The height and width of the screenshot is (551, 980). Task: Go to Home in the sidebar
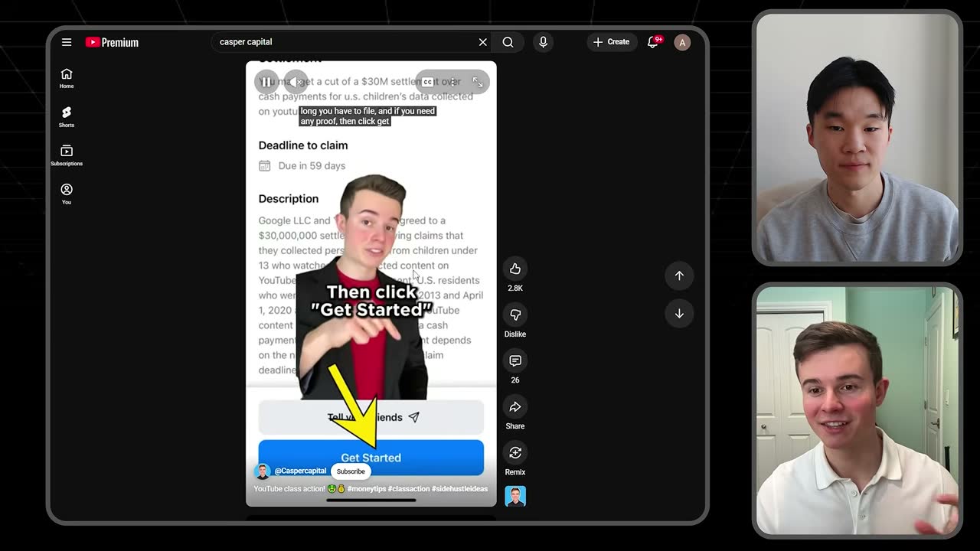[67, 78]
